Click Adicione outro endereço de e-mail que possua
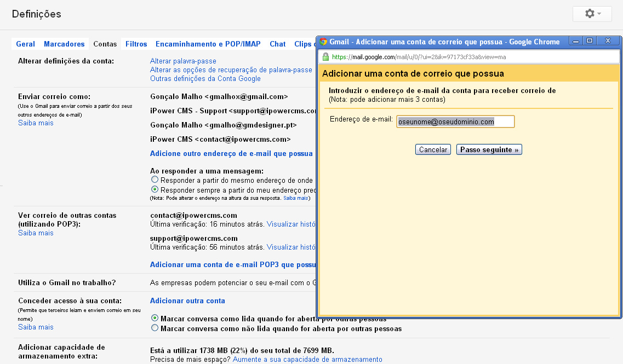The width and height of the screenshot is (623, 364). 231,154
